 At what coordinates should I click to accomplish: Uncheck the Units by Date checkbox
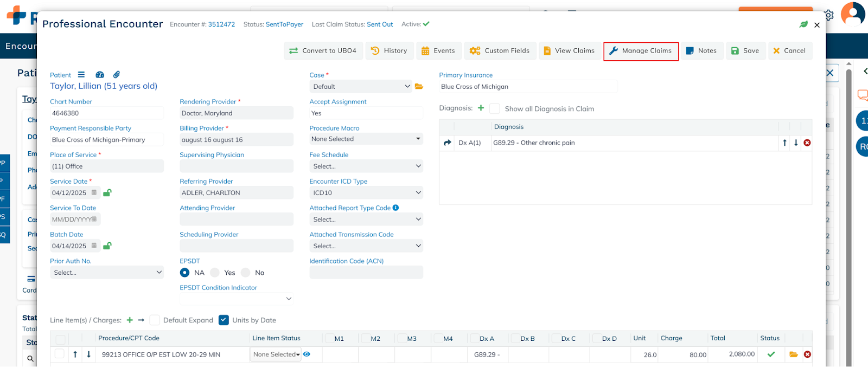click(x=224, y=320)
